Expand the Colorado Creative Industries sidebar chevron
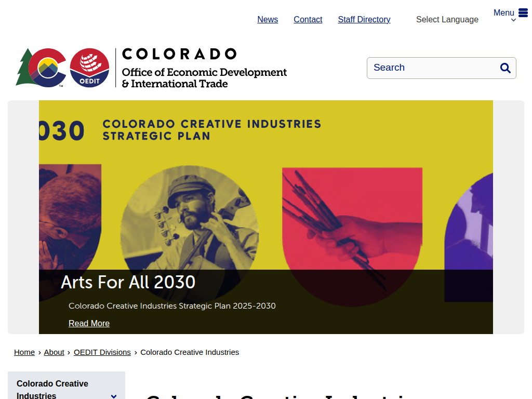532x399 pixels. (x=114, y=396)
